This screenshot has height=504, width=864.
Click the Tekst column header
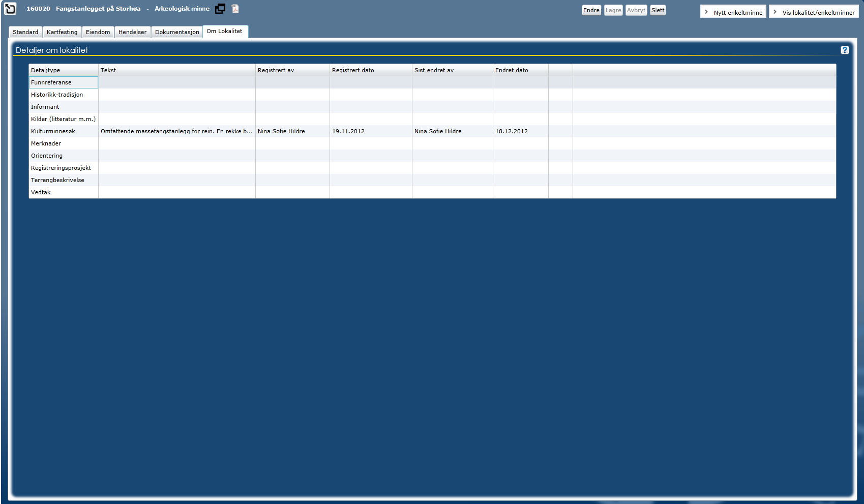[177, 70]
